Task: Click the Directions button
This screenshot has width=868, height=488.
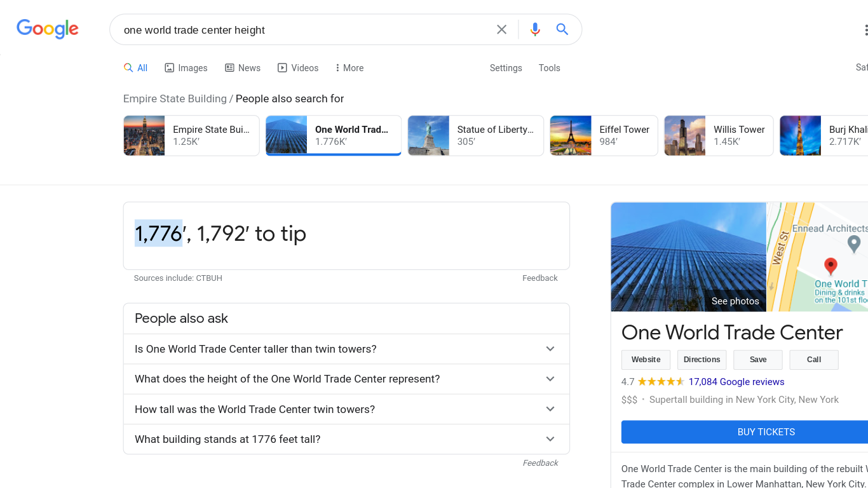Action: click(702, 360)
